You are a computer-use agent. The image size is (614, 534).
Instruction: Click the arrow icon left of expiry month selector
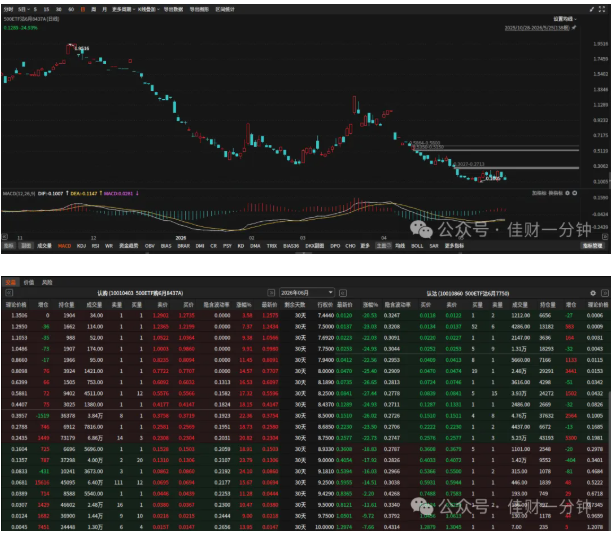[x=271, y=293]
